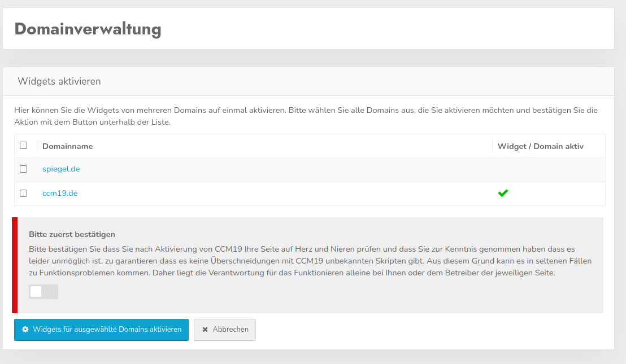Click the red warning bar beside confirmation box
626x364 pixels.
15,265
